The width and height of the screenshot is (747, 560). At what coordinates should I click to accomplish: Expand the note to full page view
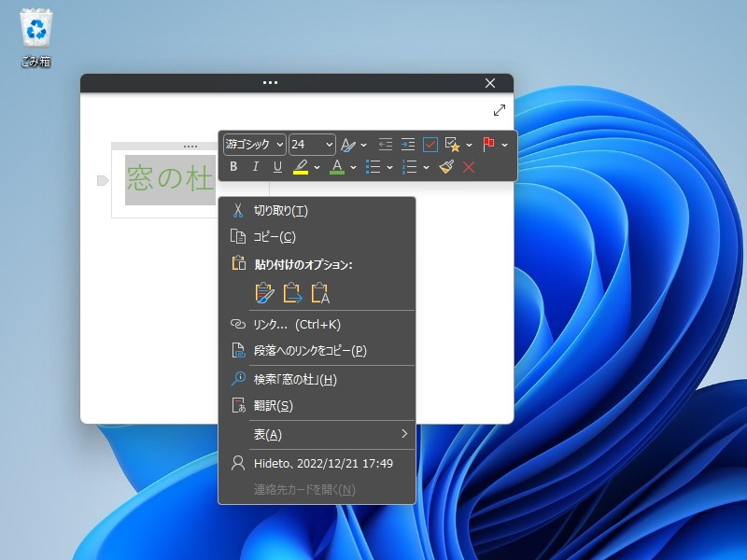point(500,110)
